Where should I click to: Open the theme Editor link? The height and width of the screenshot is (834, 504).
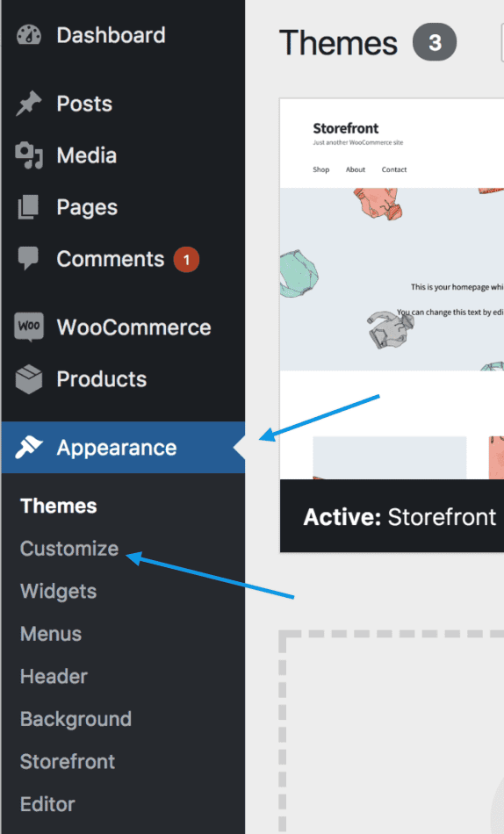click(x=47, y=803)
